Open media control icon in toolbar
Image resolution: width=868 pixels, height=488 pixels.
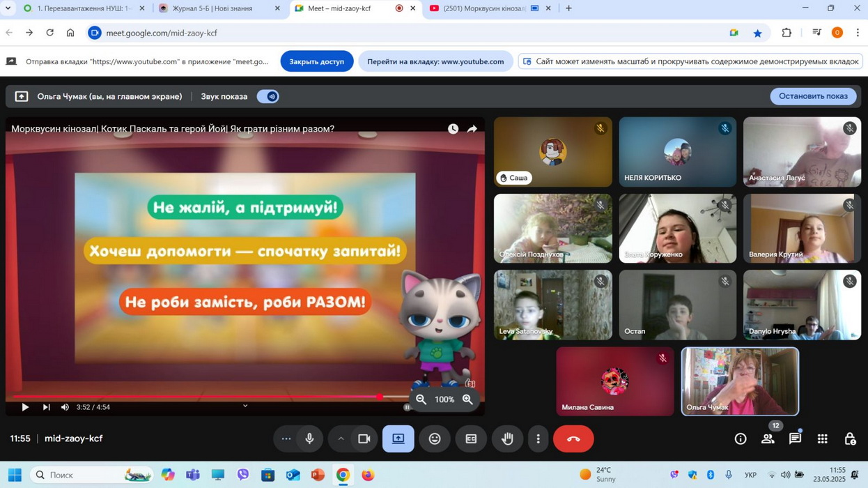[x=816, y=33]
